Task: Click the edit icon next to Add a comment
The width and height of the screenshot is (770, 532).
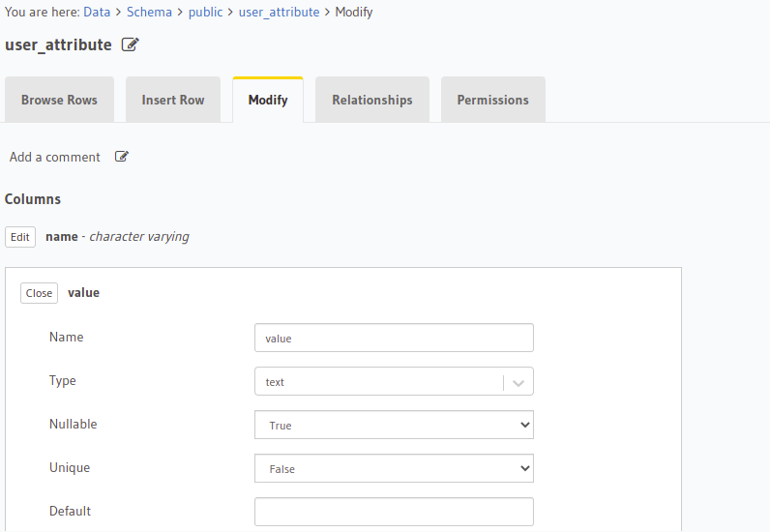Action: [x=122, y=157]
